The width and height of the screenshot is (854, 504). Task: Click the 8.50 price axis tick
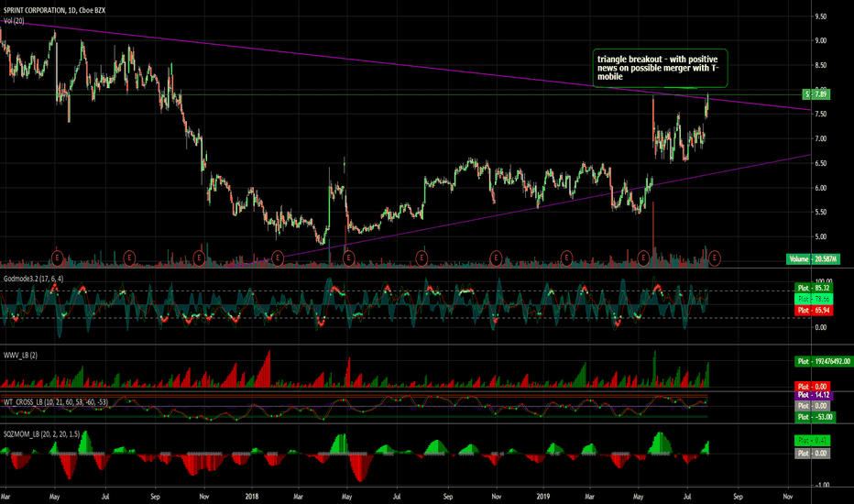(820, 65)
